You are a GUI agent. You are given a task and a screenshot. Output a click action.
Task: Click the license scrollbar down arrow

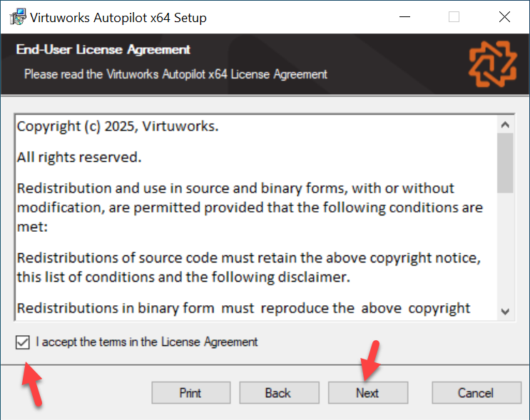[x=505, y=311]
